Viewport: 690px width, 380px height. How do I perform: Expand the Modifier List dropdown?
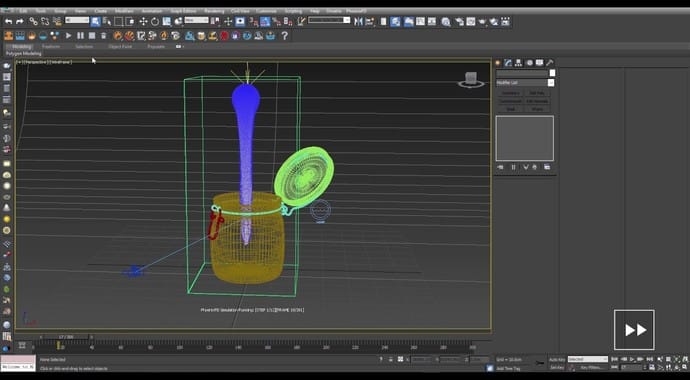coord(525,83)
